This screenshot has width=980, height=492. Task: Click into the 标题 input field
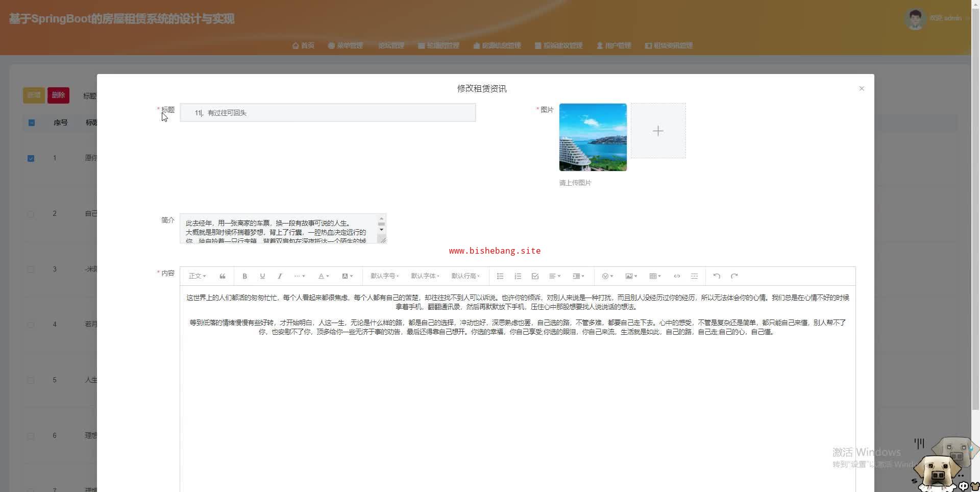[328, 113]
